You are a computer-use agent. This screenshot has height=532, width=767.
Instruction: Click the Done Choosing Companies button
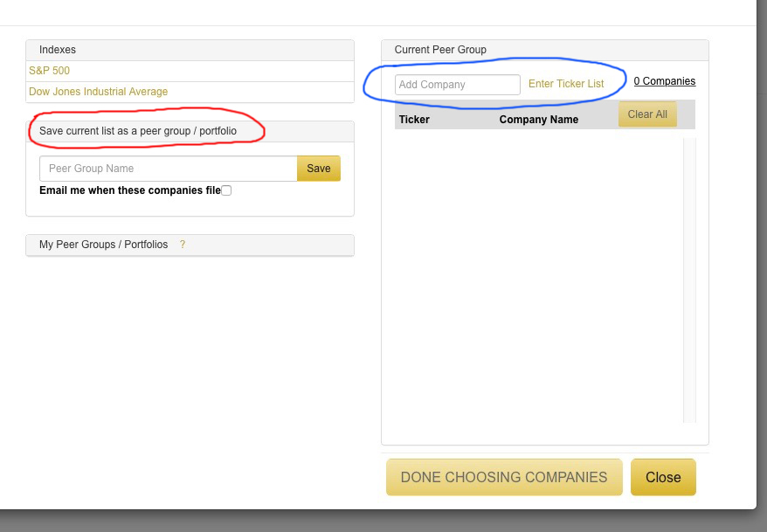pos(504,477)
